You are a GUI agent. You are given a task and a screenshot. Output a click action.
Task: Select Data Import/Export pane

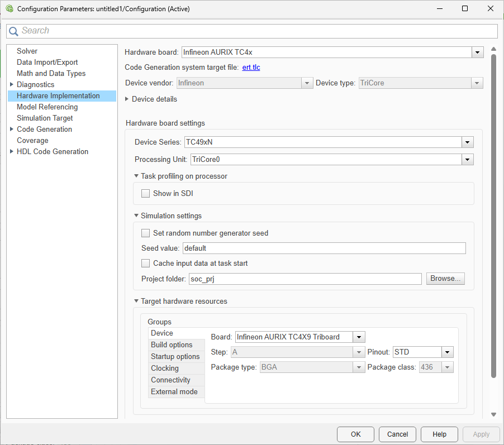(47, 63)
